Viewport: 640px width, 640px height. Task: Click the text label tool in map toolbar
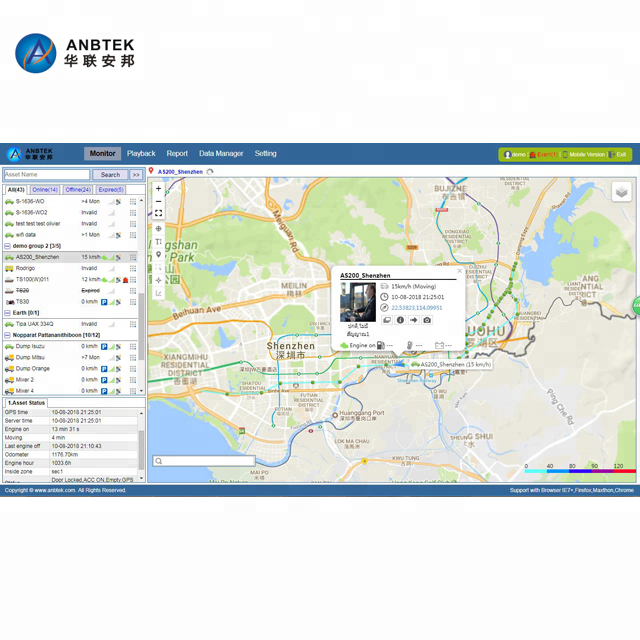pyautogui.click(x=158, y=242)
